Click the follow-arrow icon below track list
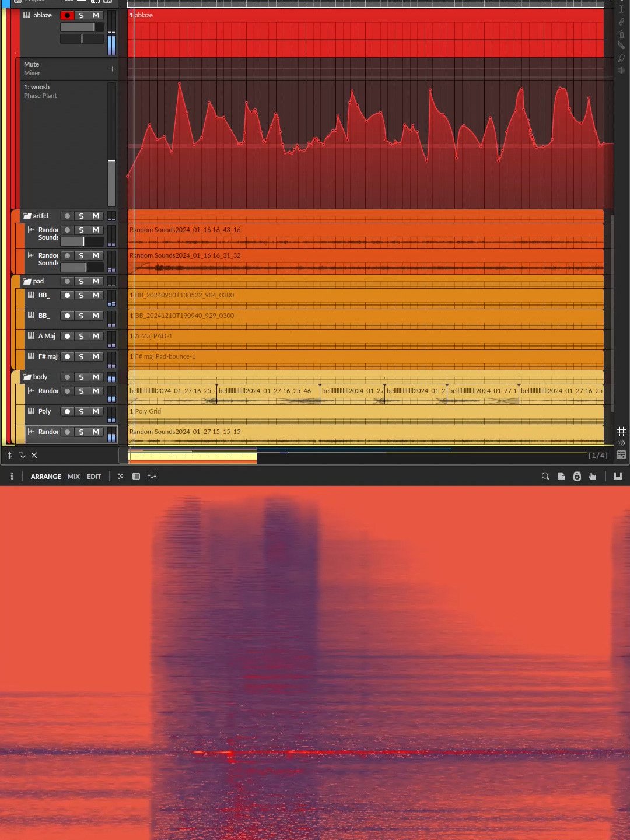Screen dimensions: 630x840 pyautogui.click(x=22, y=455)
